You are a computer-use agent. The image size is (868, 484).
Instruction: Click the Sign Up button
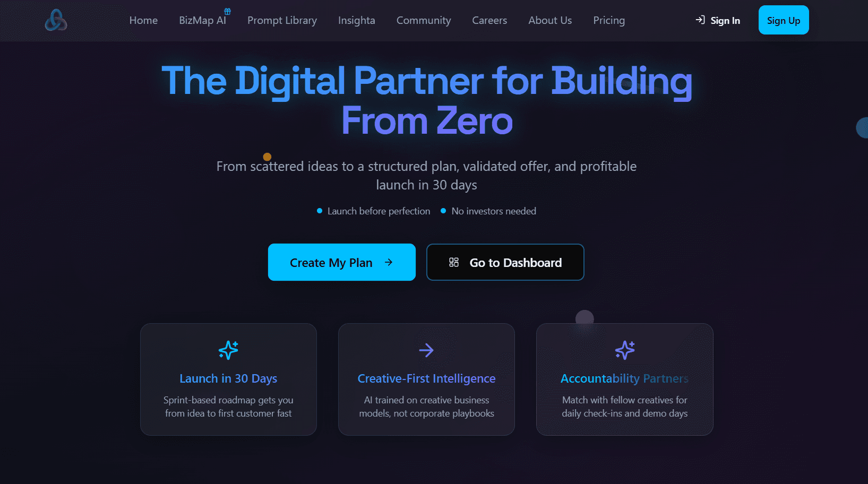tap(784, 20)
